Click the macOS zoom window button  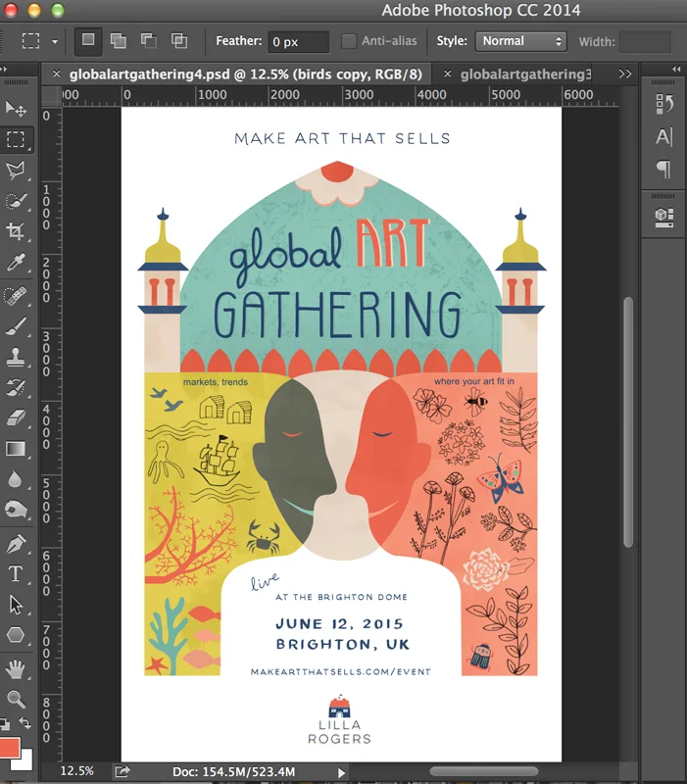click(58, 10)
